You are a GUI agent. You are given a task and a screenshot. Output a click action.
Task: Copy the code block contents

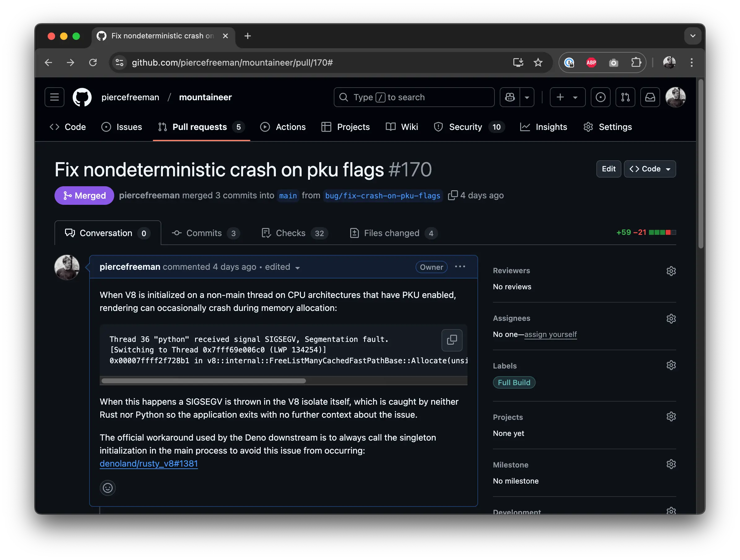coord(452,340)
